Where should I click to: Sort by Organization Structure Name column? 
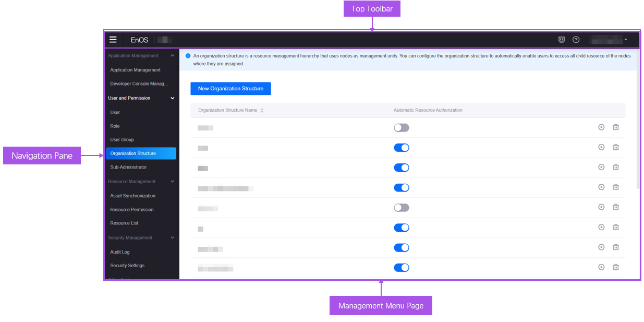pyautogui.click(x=262, y=111)
